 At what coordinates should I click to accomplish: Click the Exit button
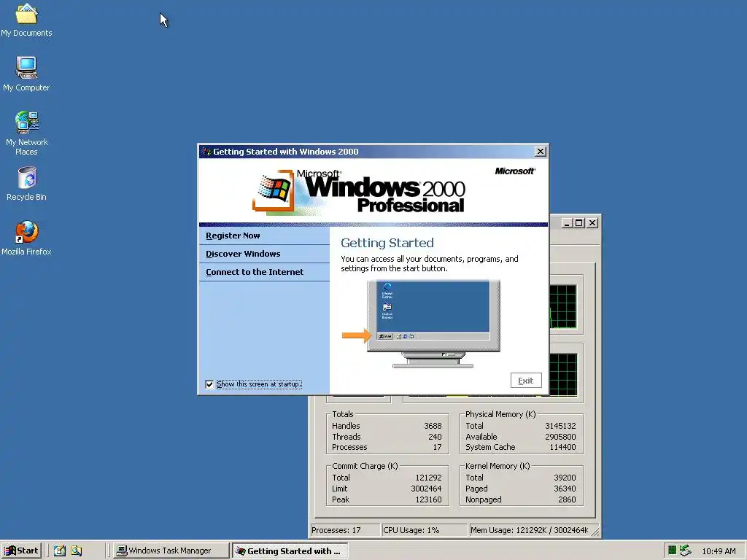(526, 381)
